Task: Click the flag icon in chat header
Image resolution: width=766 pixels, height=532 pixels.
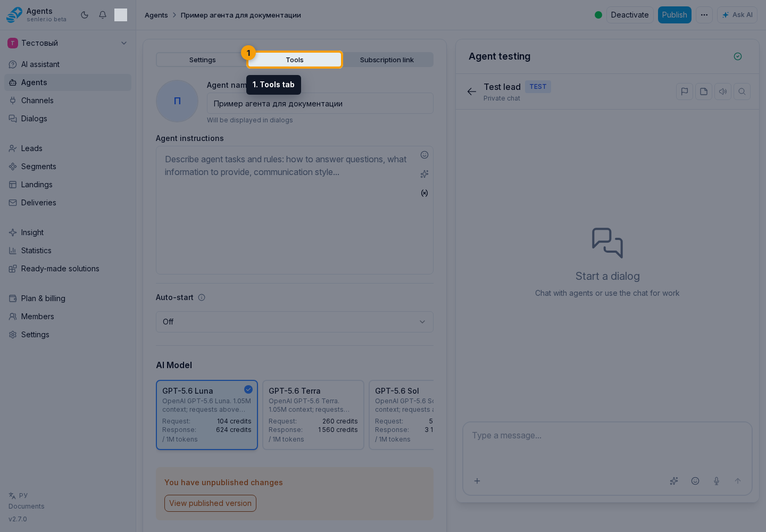Action: (685, 92)
